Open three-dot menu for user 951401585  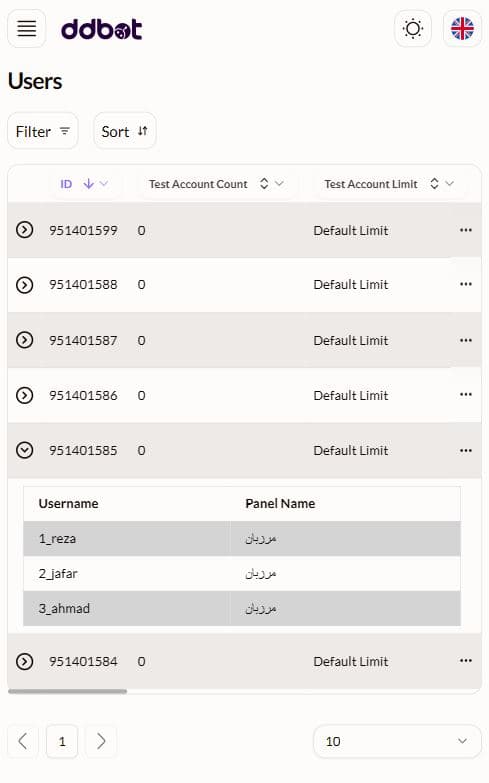pos(466,450)
